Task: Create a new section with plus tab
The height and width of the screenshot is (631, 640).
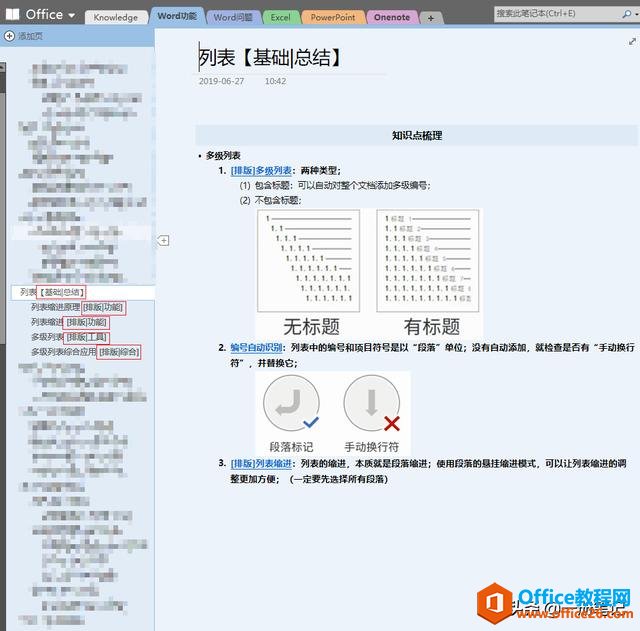Action: [x=431, y=18]
